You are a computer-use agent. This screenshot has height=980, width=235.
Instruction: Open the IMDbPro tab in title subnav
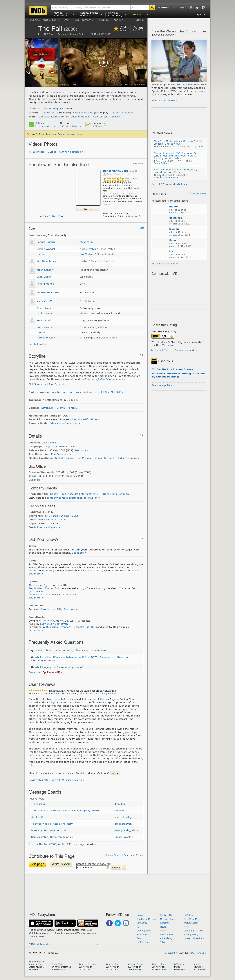103,20
